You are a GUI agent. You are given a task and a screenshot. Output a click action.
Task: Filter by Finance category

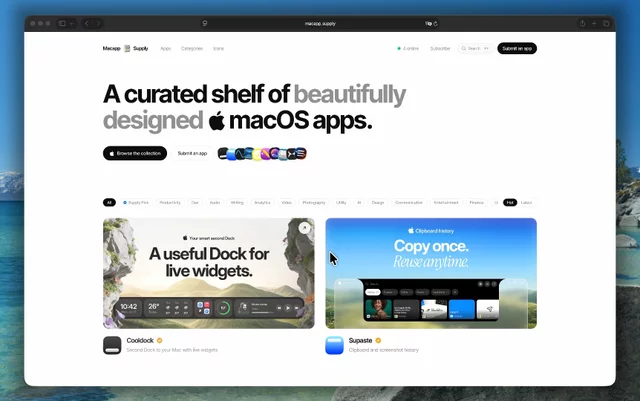[x=476, y=203]
